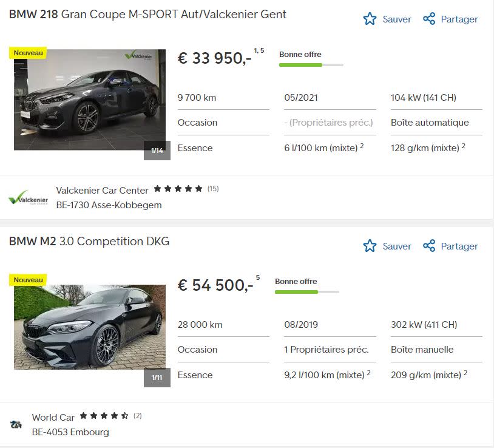Click the share icon on BMW M2 listing
The height and width of the screenshot is (448, 494).
(x=429, y=246)
